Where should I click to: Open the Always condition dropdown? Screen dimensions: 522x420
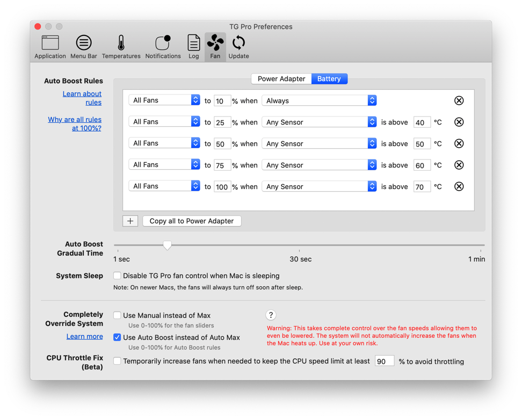[x=319, y=100]
